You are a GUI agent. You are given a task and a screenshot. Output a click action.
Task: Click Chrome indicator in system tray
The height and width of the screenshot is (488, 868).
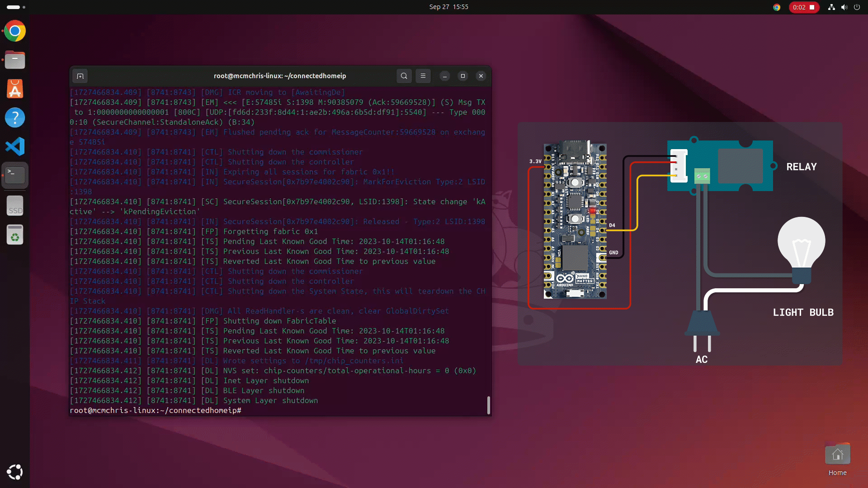[x=777, y=7]
